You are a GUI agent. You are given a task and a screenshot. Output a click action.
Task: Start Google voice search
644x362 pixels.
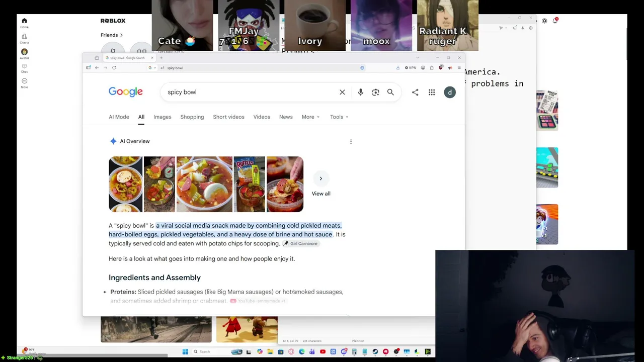(360, 92)
